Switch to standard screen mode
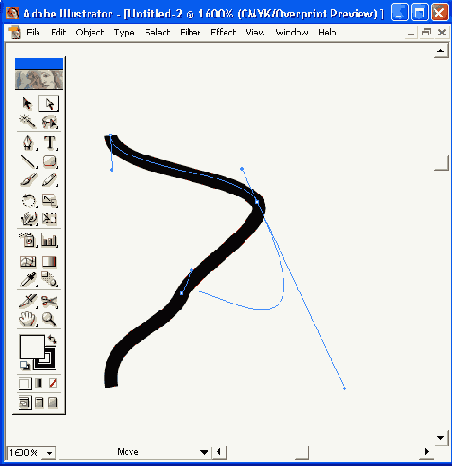The width and height of the screenshot is (452, 466). click(24, 403)
